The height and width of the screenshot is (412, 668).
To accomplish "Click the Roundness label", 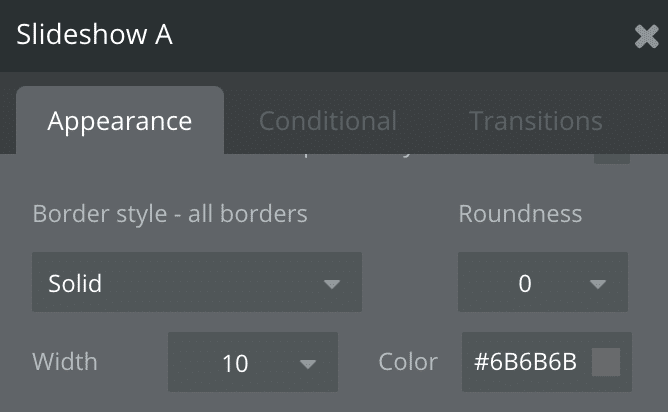I will click(x=520, y=214).
